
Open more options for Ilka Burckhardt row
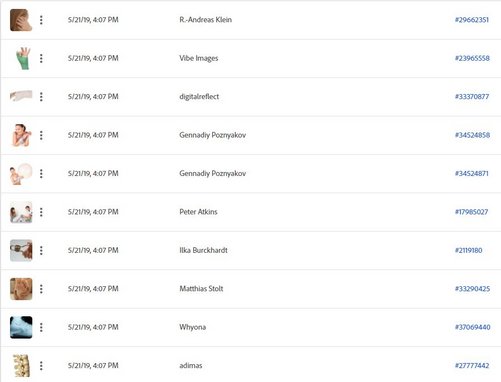(x=41, y=250)
